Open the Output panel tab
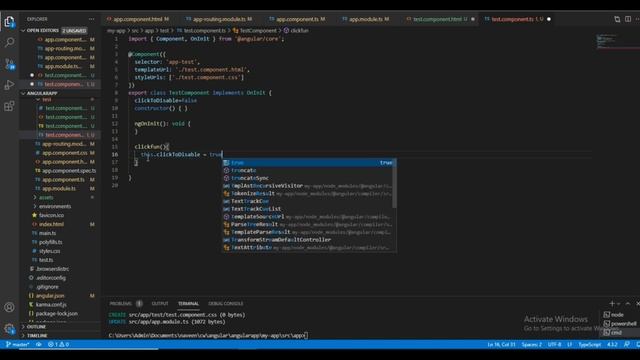Viewport: 640px width, 360px height. click(x=160, y=304)
